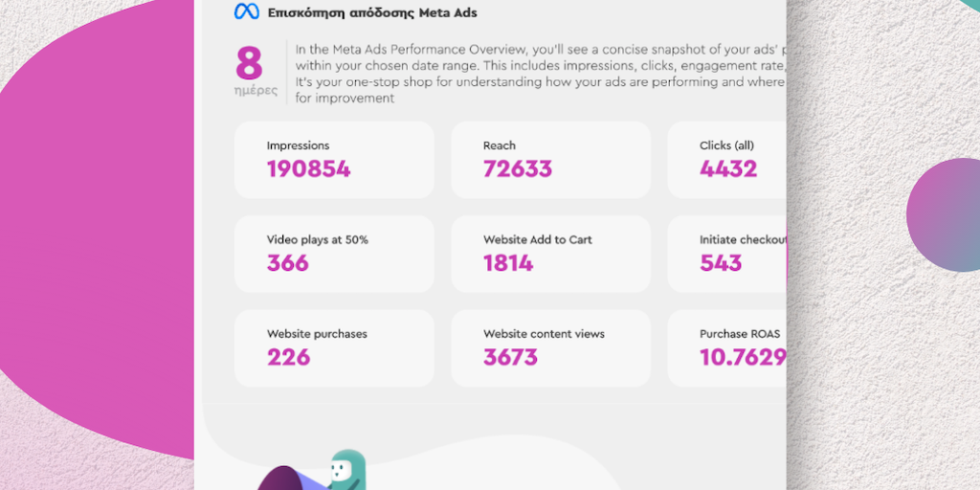Select the Επισκόπηση απόδοσης Meta Ads heading
Viewport: 980px width, 490px height.
[x=373, y=12]
